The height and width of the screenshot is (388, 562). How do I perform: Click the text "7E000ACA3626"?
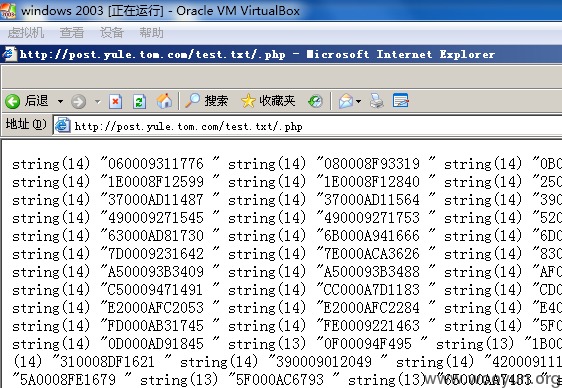372,254
